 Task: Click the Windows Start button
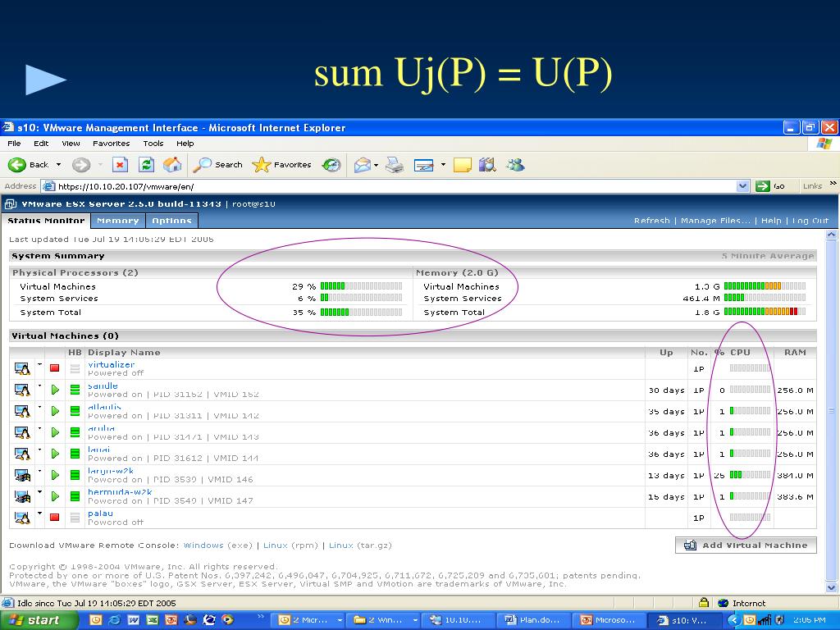click(x=39, y=620)
